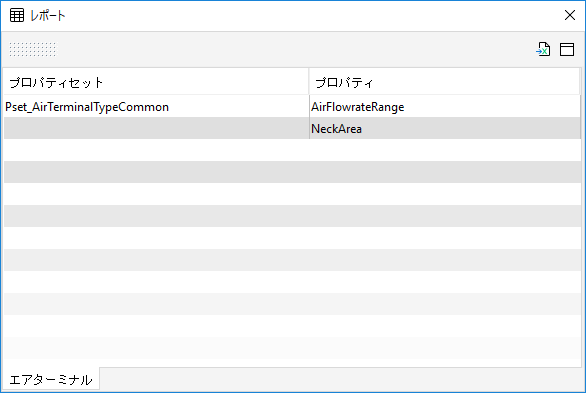Viewport: 586px width, 393px height.
Task: Select the blank white row directly beneath NeckArea
Action: click(x=292, y=150)
